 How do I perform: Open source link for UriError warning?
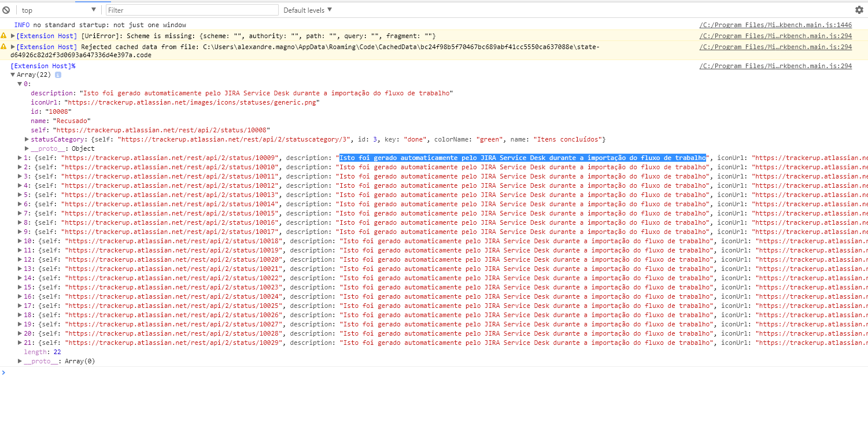click(x=775, y=36)
